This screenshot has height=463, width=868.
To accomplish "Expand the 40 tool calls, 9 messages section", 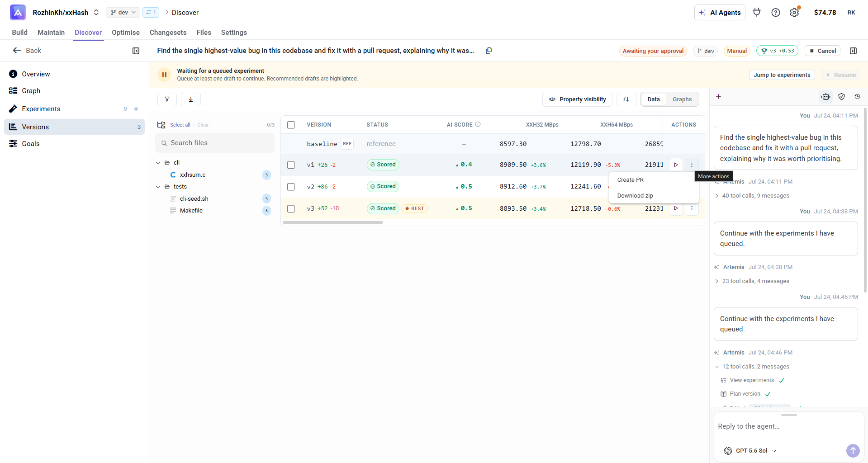I will point(752,196).
